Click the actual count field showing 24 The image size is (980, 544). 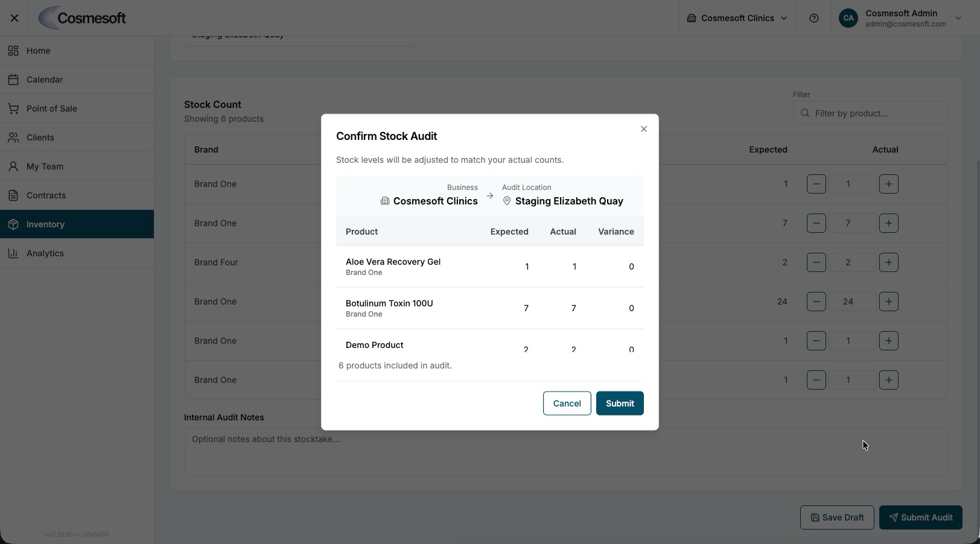pos(852,302)
